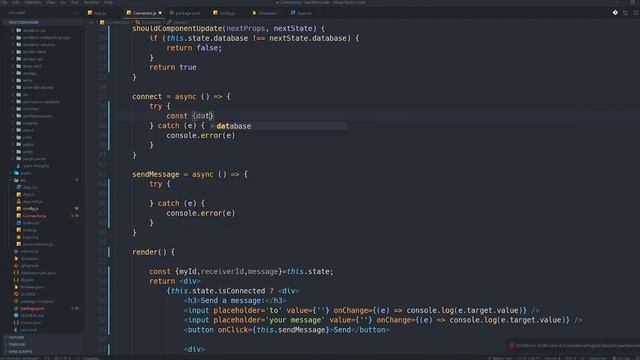
Task: Place cursor in 'const {dat}' line
Action: [x=190, y=116]
